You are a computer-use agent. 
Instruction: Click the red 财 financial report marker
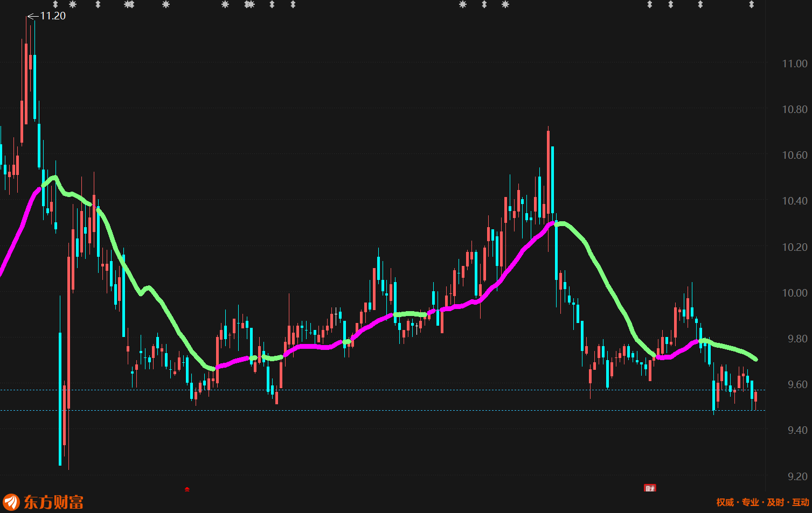coord(650,488)
